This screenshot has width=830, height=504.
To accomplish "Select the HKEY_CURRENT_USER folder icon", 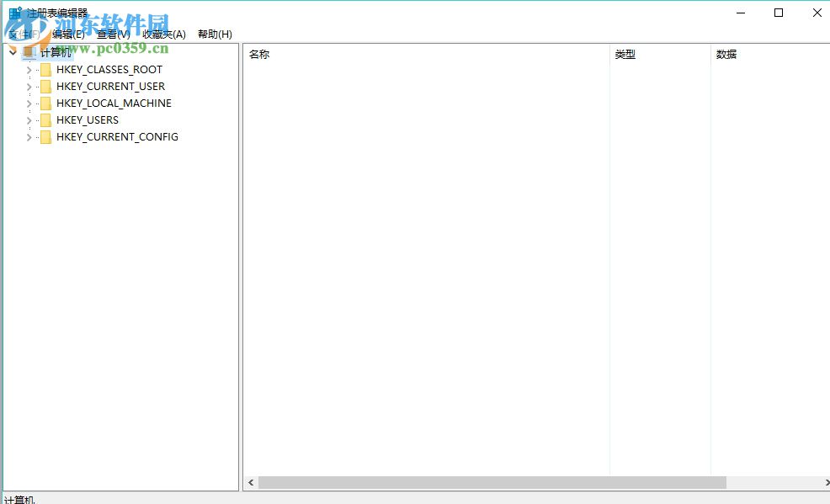I will tap(45, 87).
